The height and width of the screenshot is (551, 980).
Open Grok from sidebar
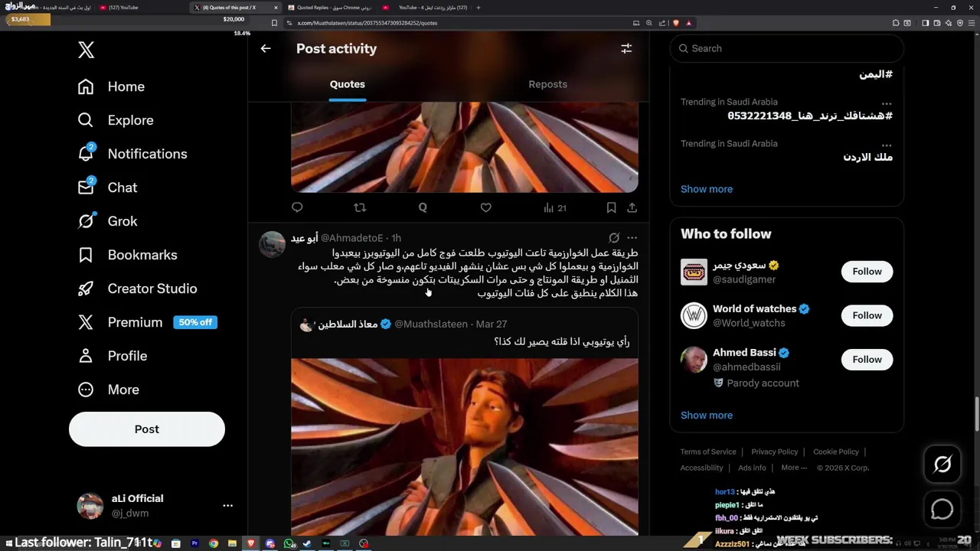click(107, 221)
